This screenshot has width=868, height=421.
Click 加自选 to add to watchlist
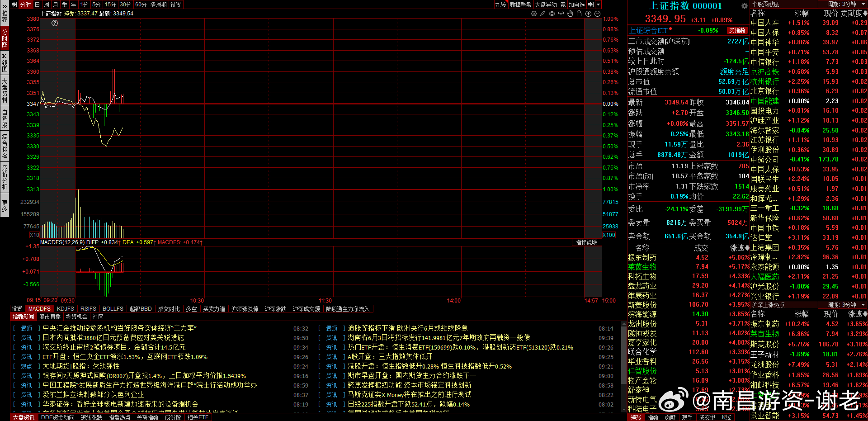(576, 5)
